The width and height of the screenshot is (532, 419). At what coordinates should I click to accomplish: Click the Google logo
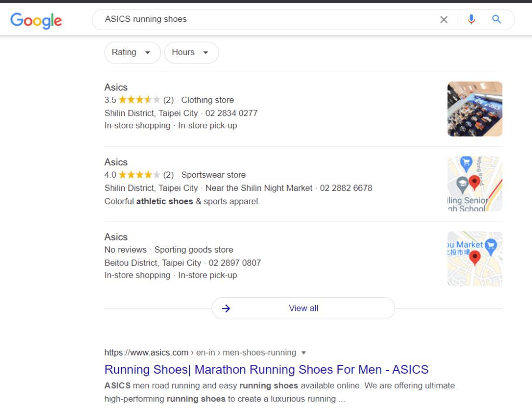coord(36,20)
